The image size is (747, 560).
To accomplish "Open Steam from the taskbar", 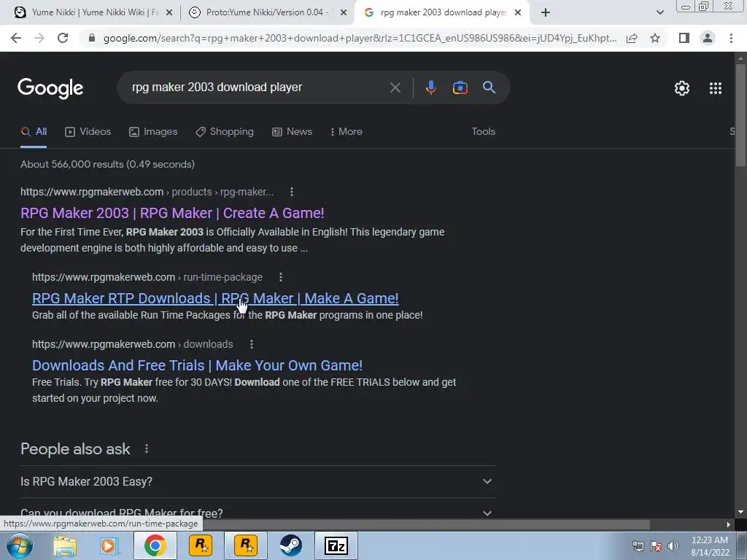I will (x=290, y=545).
